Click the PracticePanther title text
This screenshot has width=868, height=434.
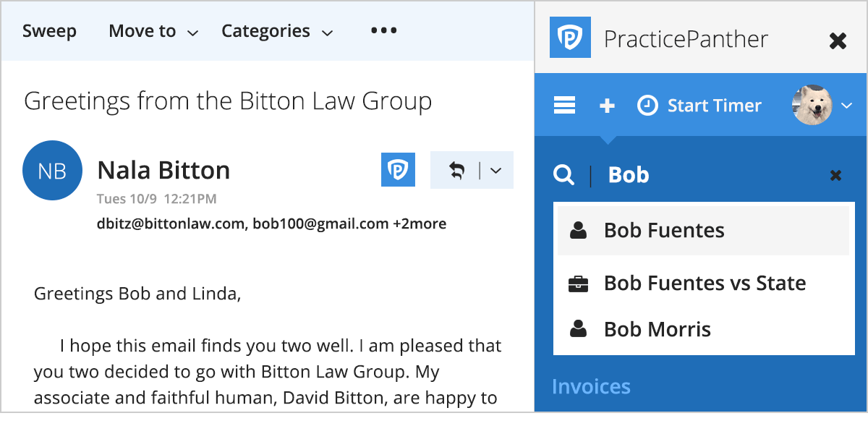tap(686, 38)
